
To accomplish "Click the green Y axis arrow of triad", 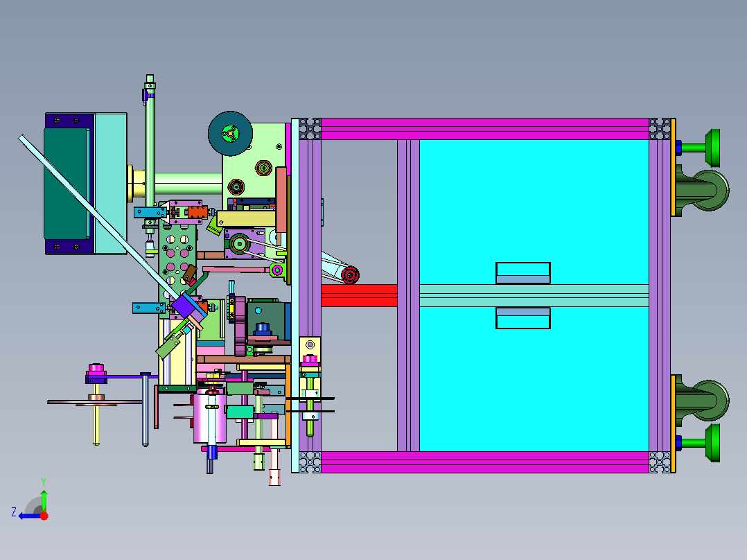I will click(44, 500).
